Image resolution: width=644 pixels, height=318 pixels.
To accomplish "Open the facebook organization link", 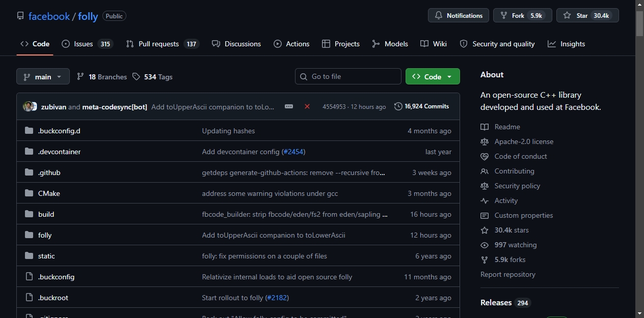I will tap(49, 16).
